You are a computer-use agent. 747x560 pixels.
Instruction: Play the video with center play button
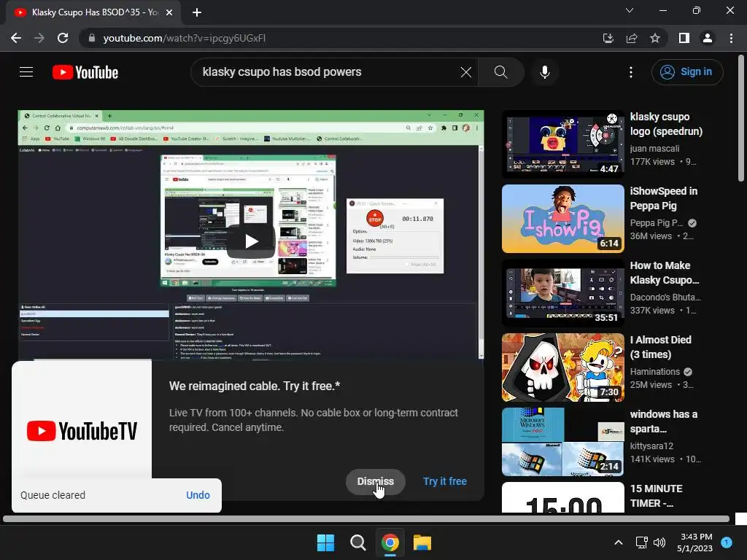click(x=251, y=241)
